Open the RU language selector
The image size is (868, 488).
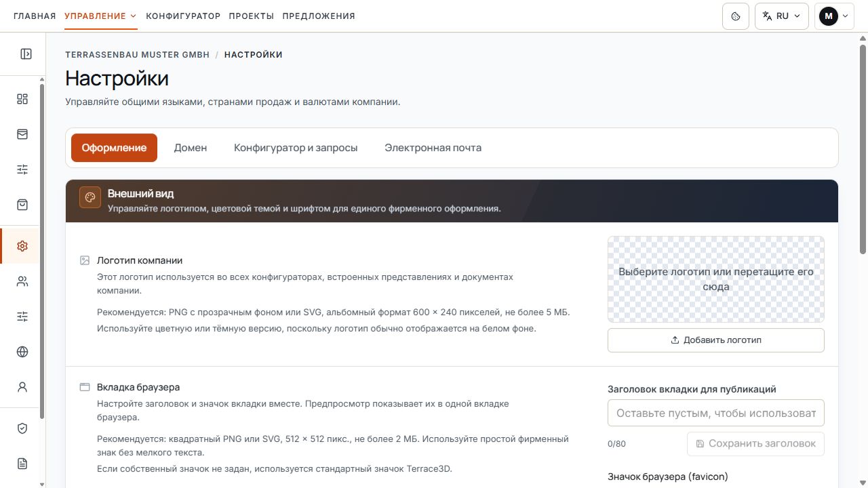(x=782, y=16)
